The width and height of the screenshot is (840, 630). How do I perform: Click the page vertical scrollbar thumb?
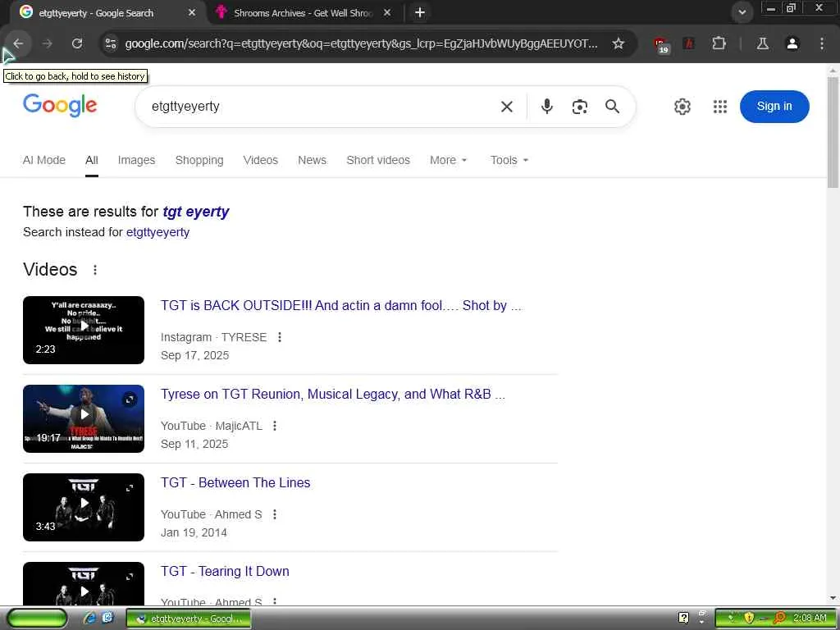click(x=833, y=132)
